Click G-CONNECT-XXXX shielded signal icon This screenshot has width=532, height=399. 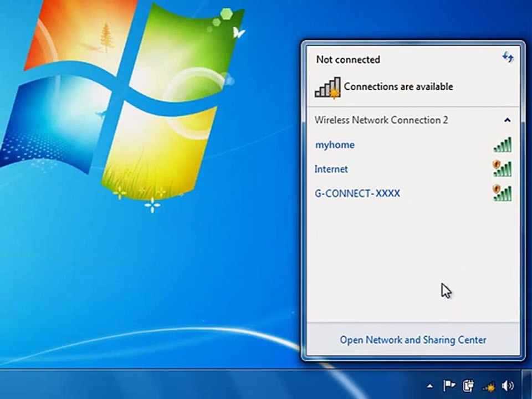click(502, 193)
